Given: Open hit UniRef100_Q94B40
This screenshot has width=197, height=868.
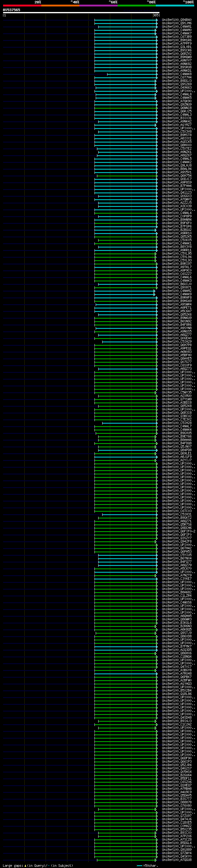Looking at the screenshot, I should [x=176, y=20].
